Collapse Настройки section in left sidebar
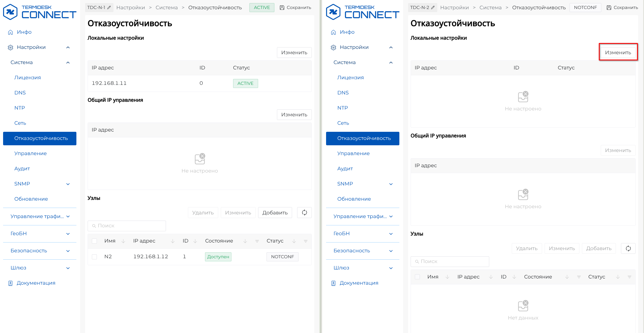Screen dimensions: 644x333 pos(68,47)
